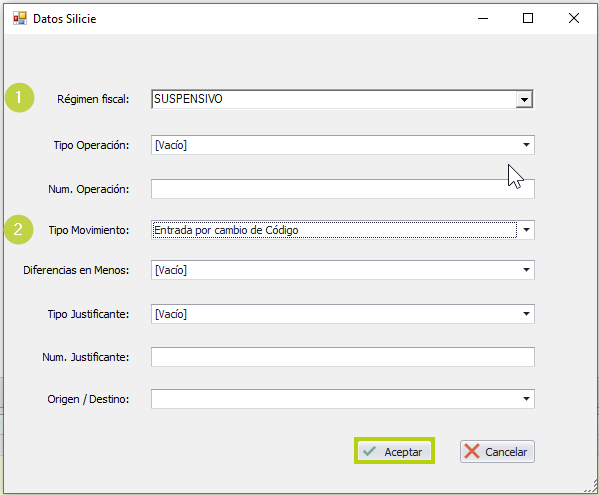Click inside the Num. Justificante field

(x=343, y=357)
